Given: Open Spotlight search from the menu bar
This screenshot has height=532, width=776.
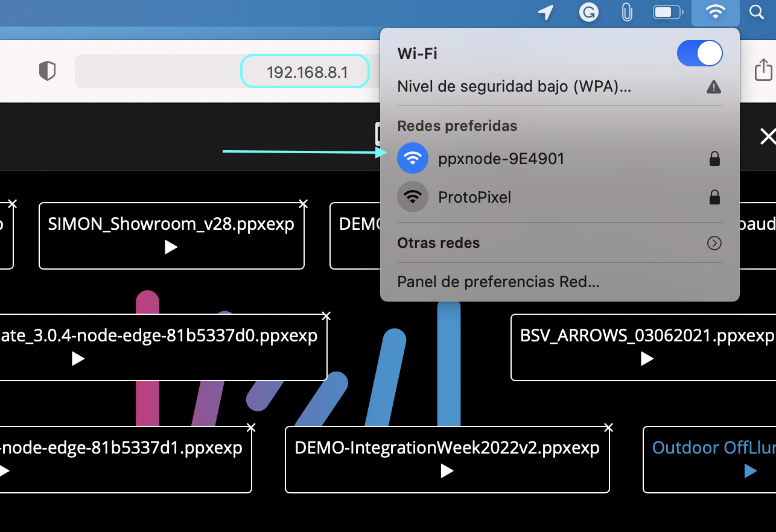Looking at the screenshot, I should [757, 12].
